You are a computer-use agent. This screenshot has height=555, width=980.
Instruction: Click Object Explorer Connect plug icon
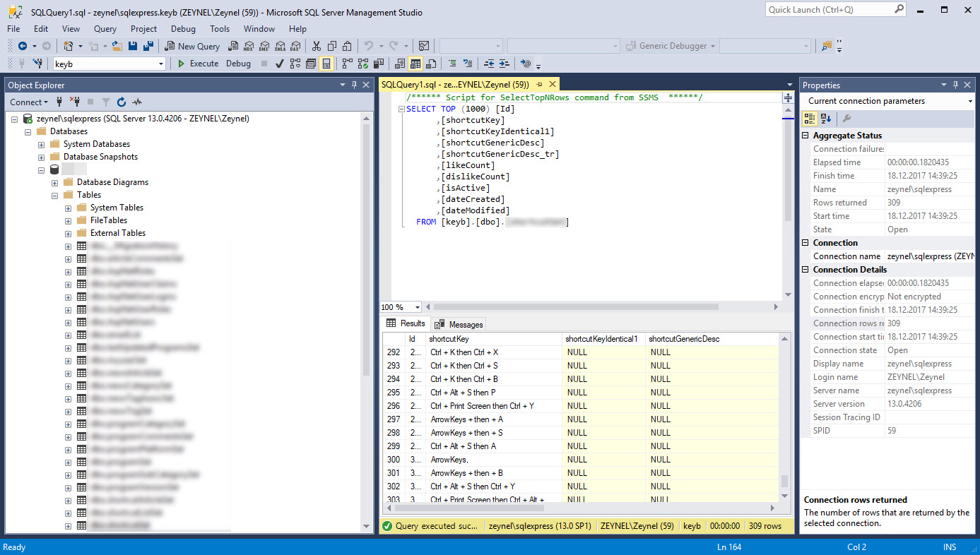point(59,102)
